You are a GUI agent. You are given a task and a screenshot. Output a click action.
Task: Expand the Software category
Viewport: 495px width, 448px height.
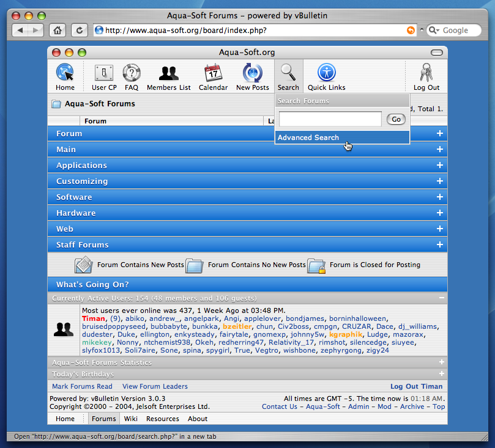(x=440, y=197)
